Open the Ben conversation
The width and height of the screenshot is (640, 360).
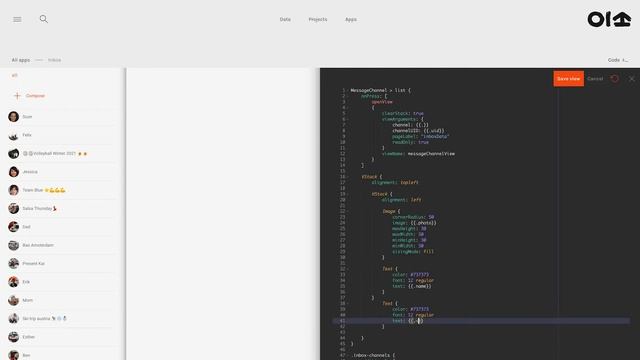(62, 355)
